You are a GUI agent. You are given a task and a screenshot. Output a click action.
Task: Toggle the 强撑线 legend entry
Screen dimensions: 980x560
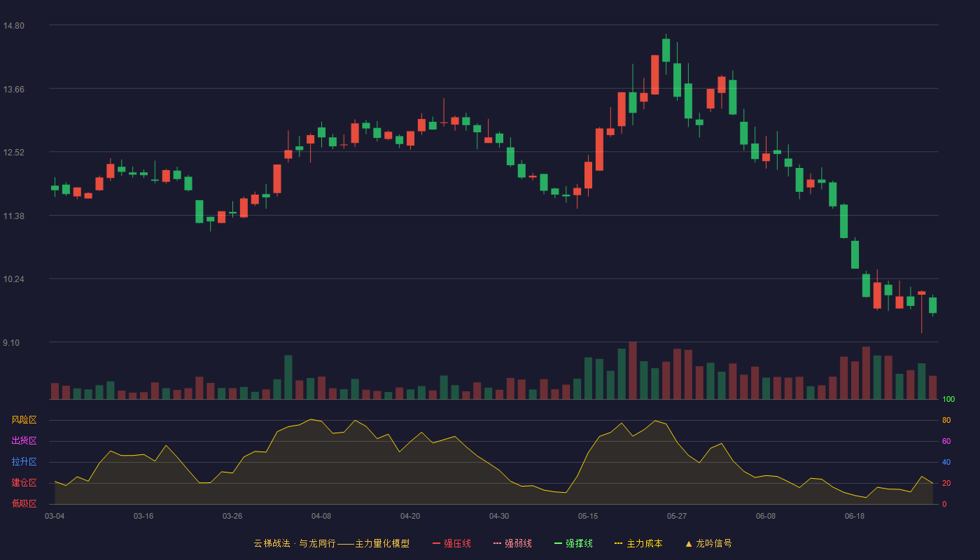pos(573,543)
